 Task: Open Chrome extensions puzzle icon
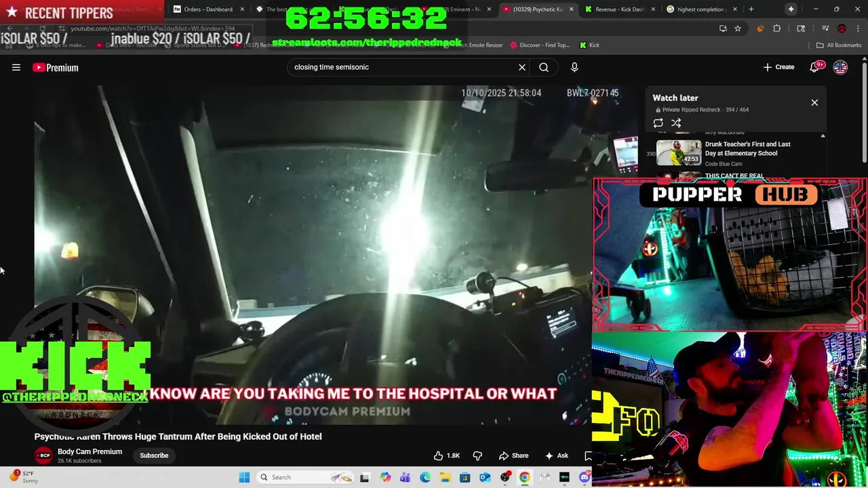(x=777, y=28)
